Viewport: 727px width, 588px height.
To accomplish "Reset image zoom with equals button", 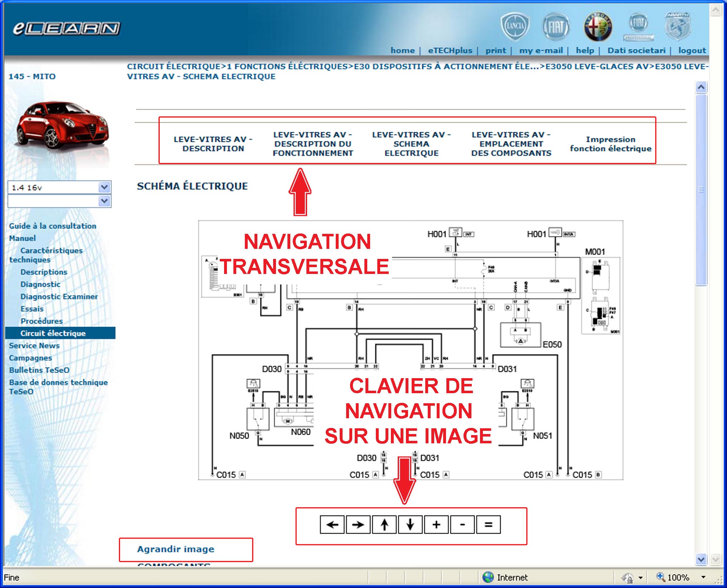I will (488, 525).
